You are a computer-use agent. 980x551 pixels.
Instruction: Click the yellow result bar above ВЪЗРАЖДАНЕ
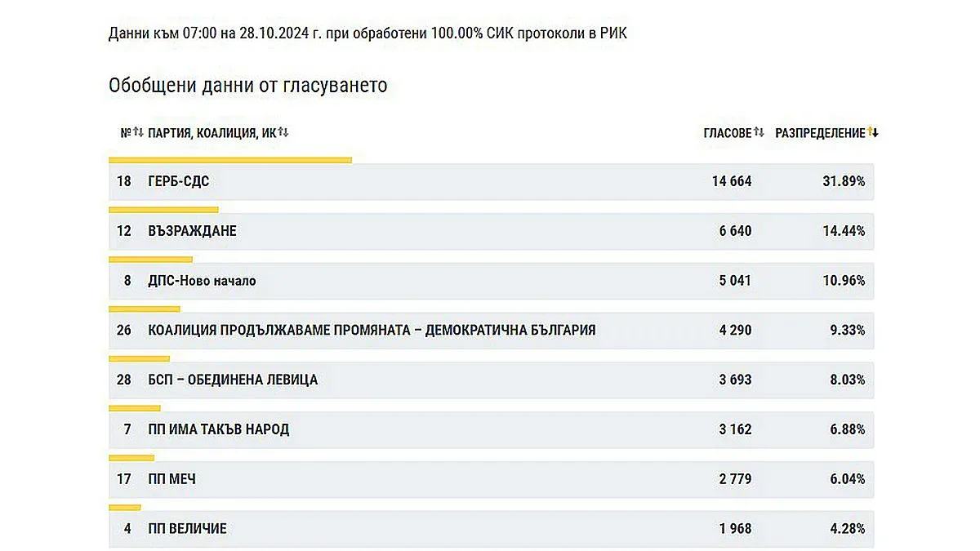click(x=163, y=210)
